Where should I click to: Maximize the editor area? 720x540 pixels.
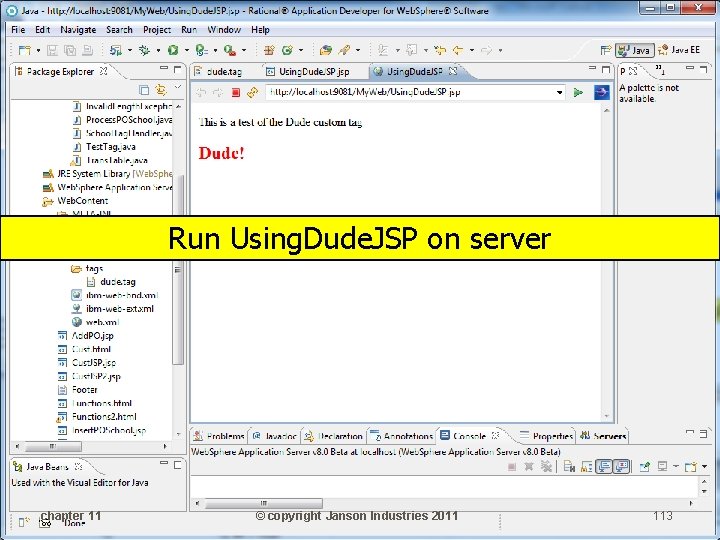pos(606,69)
